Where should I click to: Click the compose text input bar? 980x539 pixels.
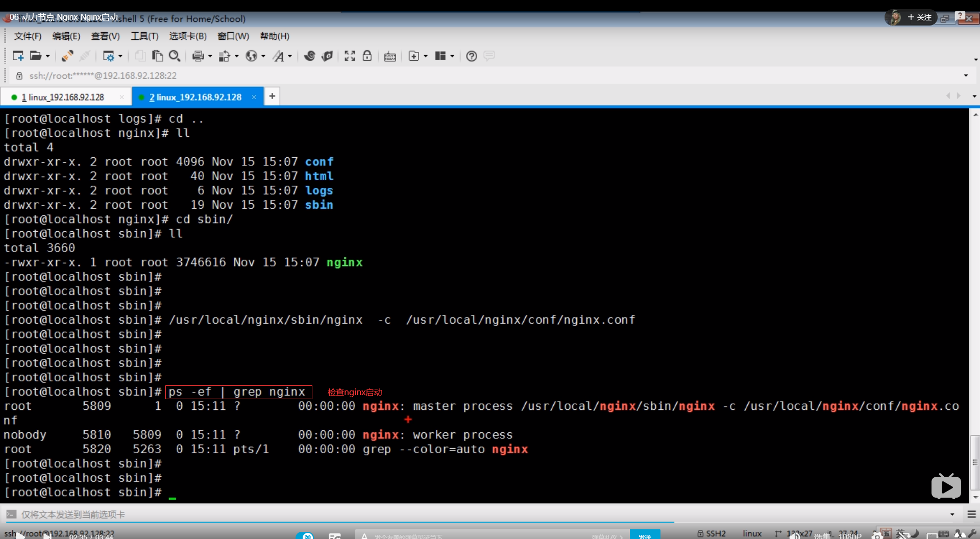(x=459, y=514)
